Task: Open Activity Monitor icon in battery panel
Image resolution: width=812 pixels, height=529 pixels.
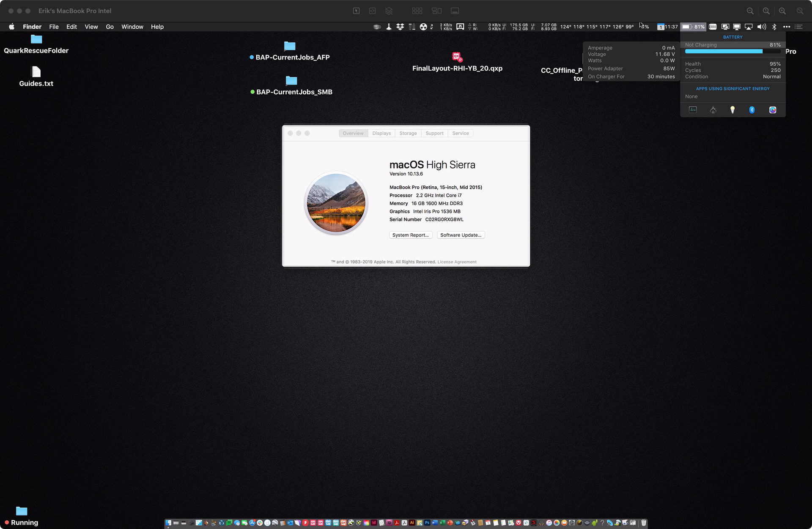Action: pyautogui.click(x=693, y=110)
